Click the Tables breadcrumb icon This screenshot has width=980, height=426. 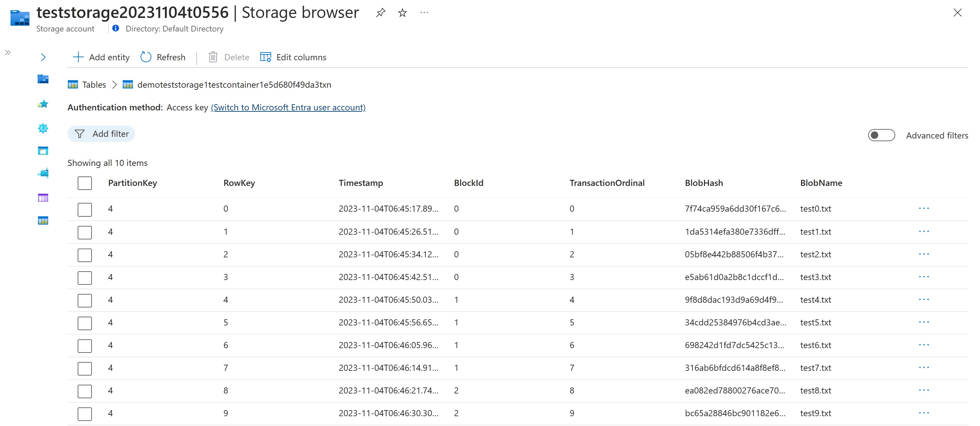(73, 84)
